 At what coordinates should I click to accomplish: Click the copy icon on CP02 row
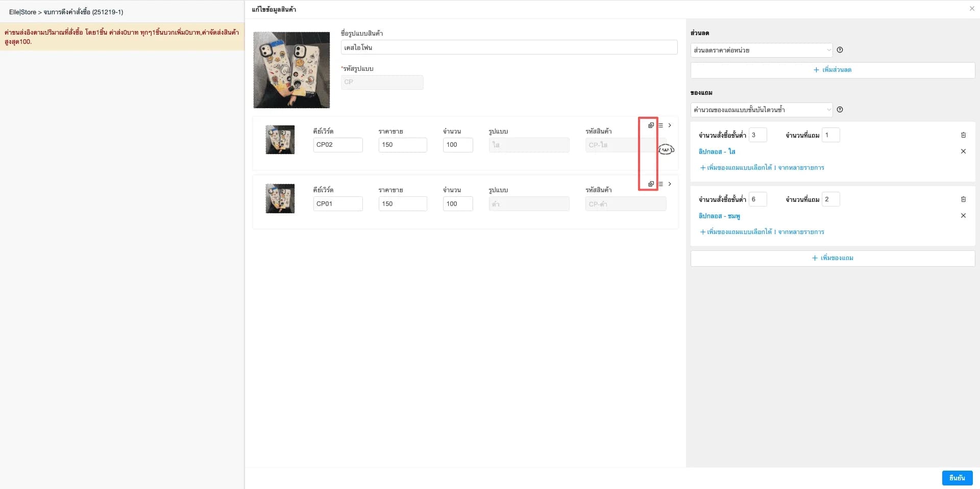coord(651,125)
